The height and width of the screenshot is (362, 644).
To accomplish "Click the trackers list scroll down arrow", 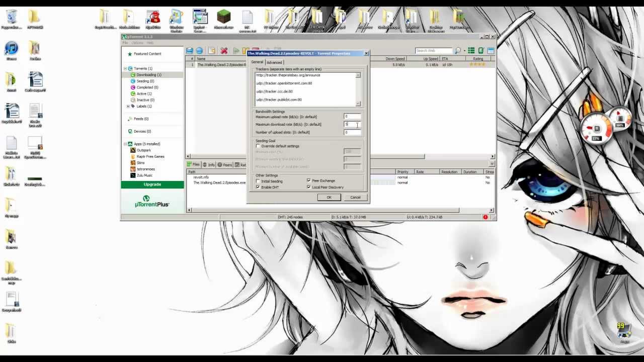I will pyautogui.click(x=358, y=104).
